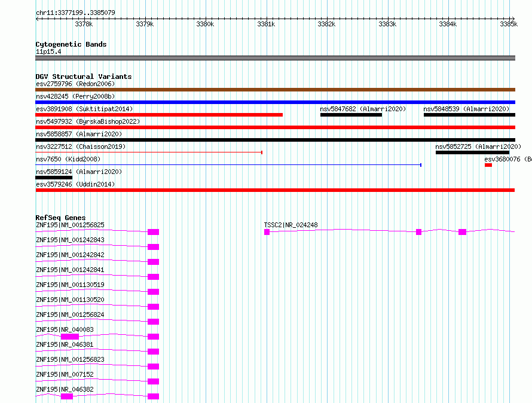Click the RefSeq Genes track heading
The image size is (532, 403).
(x=60, y=218)
